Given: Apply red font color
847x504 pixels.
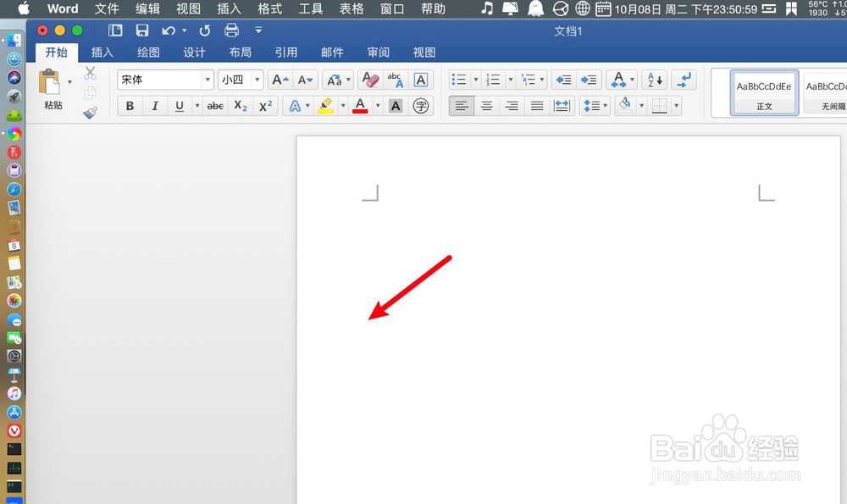Looking at the screenshot, I should coord(360,106).
